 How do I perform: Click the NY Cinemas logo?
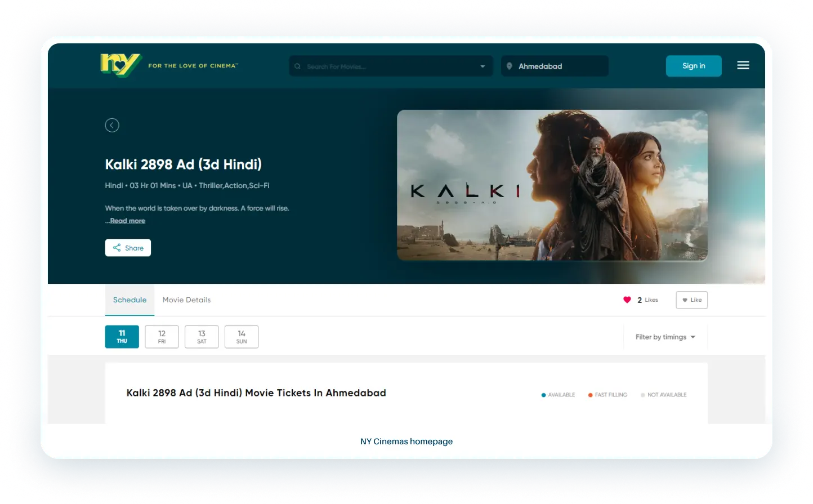point(120,65)
